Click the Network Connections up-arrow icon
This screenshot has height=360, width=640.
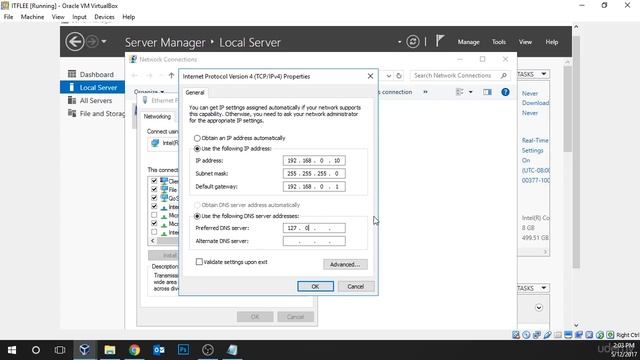point(171,75)
